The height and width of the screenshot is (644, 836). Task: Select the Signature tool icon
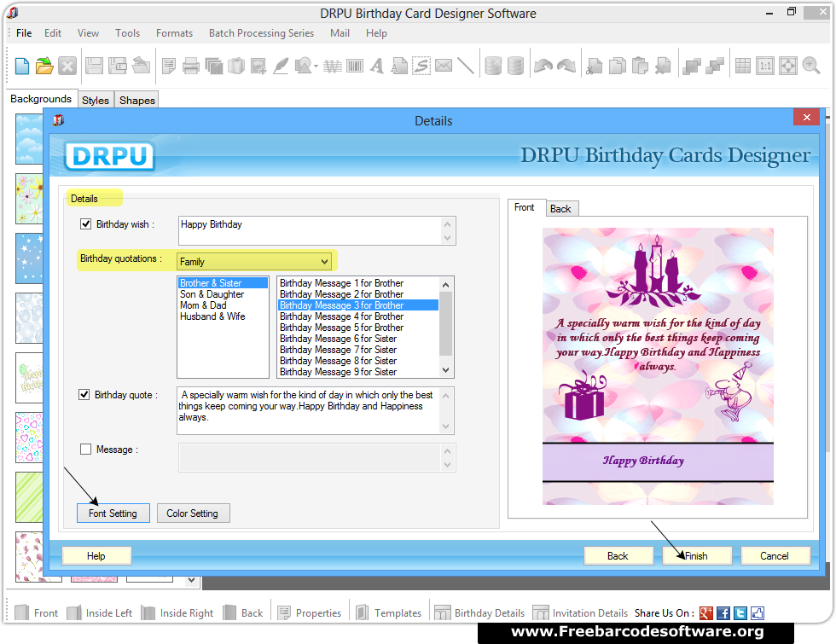click(421, 67)
